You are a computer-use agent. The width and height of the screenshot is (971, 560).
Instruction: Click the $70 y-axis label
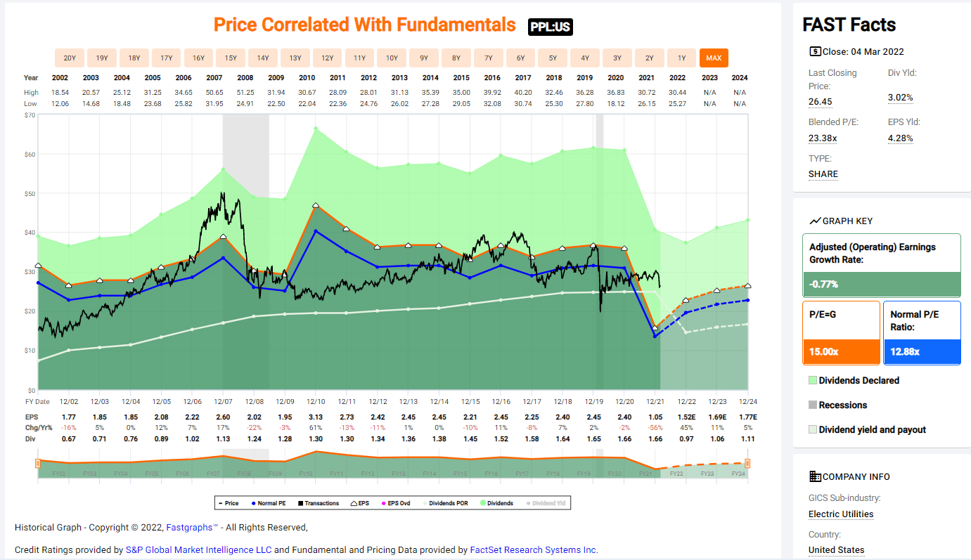30,114
